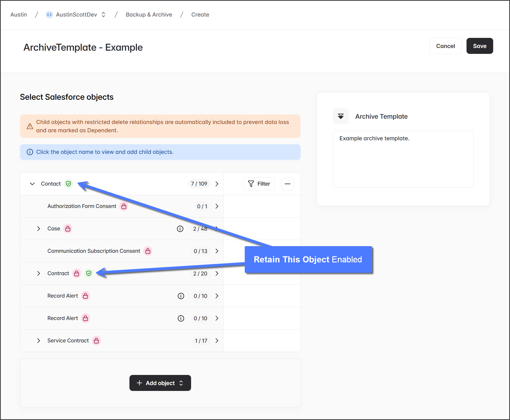Click the minus button next to Filter

pos(287,184)
